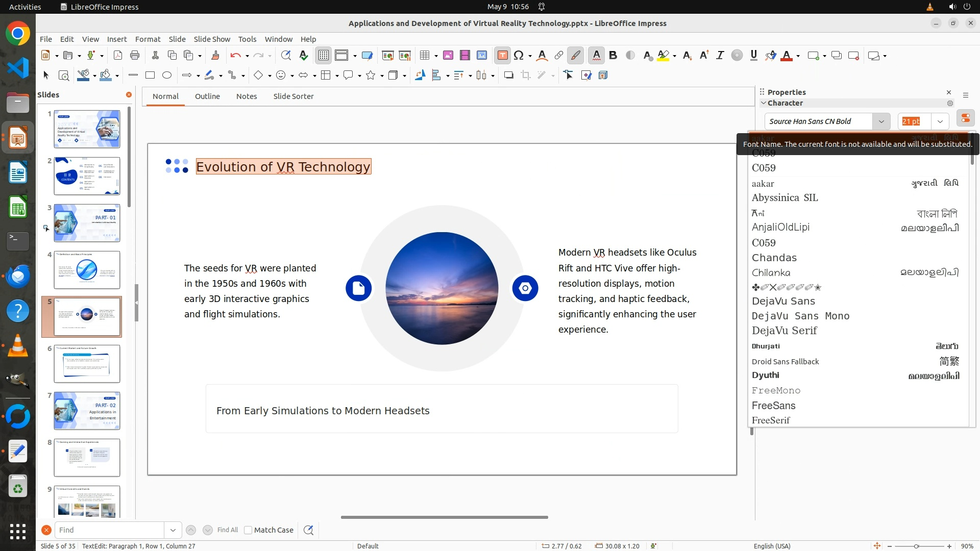This screenshot has height=551, width=980.
Task: Switch to the Slide Sorter tab
Action: coord(293,96)
